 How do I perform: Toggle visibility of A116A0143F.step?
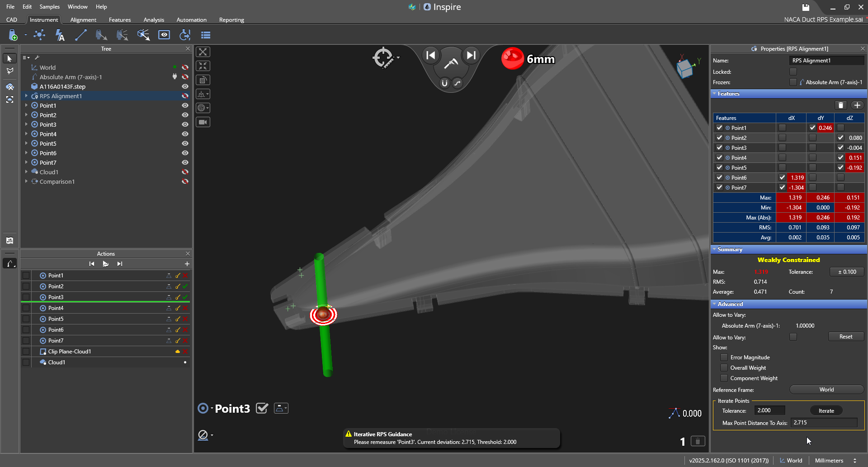tap(185, 86)
